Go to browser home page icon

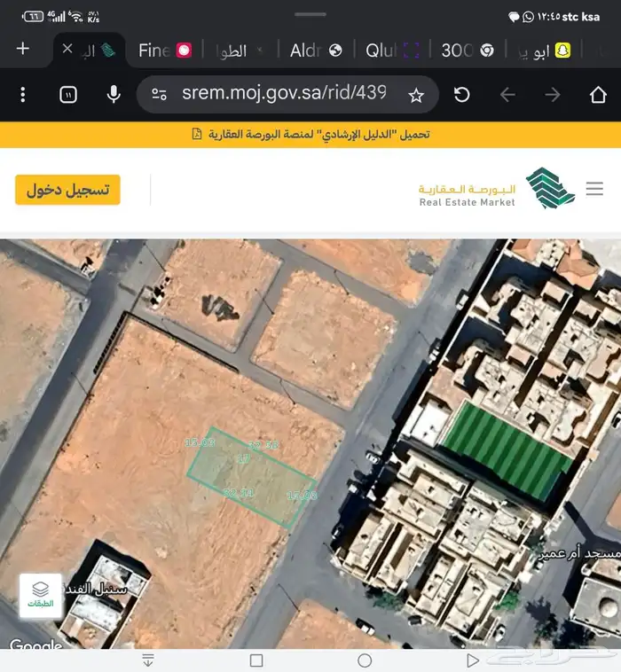click(598, 95)
